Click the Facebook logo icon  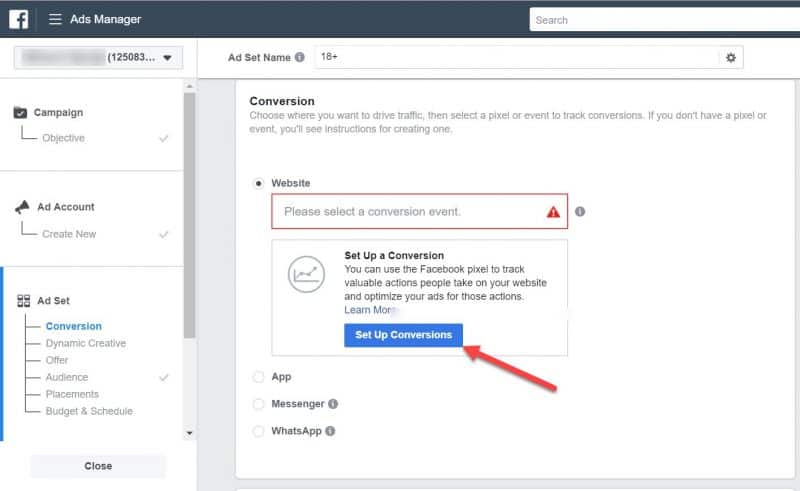click(19, 19)
